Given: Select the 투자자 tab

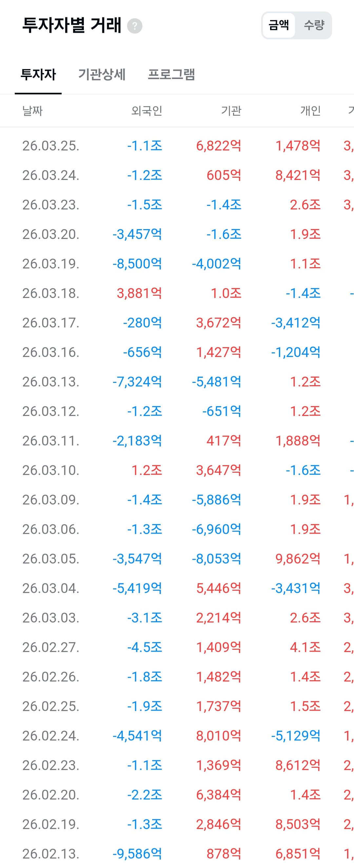Looking at the screenshot, I should pyautogui.click(x=38, y=74).
